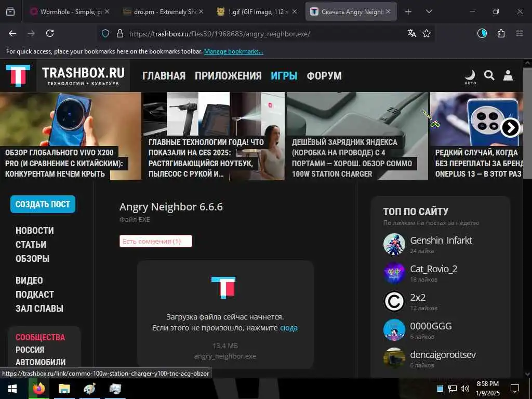532x399 pixels.
Task: Open the ВИДЕО sidebar link
Action: (29, 280)
